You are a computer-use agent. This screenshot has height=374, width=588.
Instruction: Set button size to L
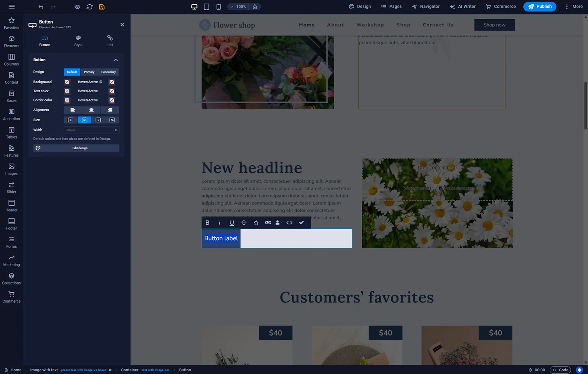98,120
